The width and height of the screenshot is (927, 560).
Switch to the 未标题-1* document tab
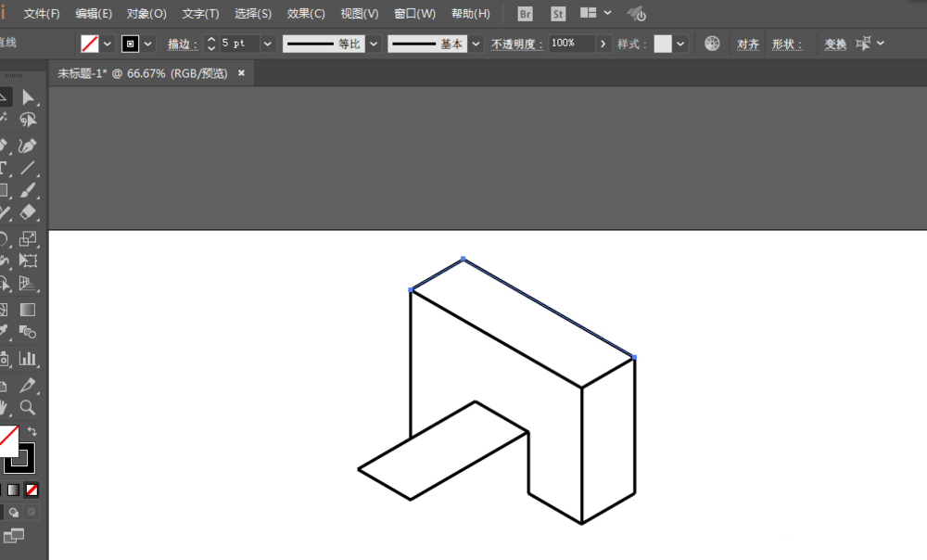(143, 73)
